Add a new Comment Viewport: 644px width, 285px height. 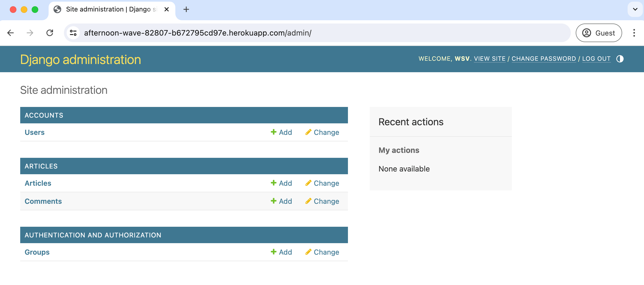pyautogui.click(x=281, y=201)
